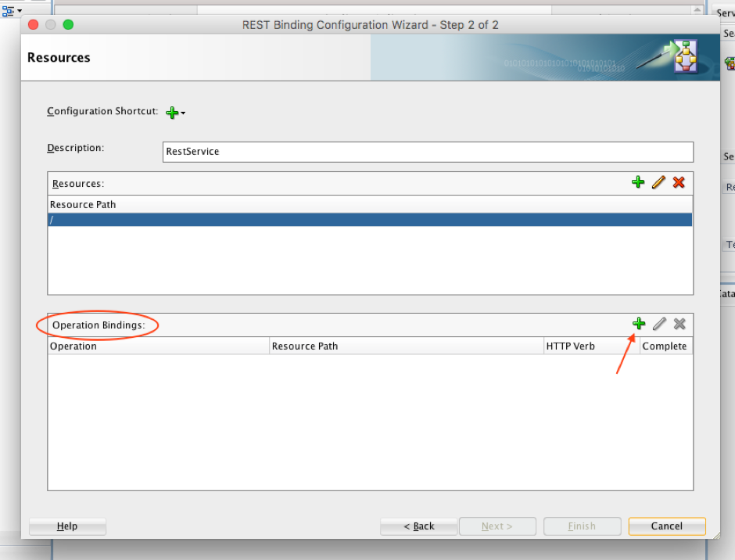Screen dimensions: 735x560
Task: Delete the selected resource with the red X icon
Action: pyautogui.click(x=679, y=182)
